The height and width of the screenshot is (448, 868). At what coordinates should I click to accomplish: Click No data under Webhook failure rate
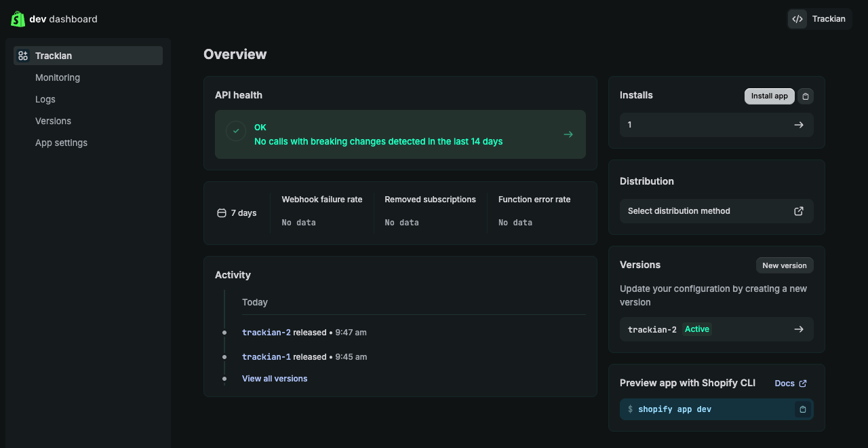[299, 223]
